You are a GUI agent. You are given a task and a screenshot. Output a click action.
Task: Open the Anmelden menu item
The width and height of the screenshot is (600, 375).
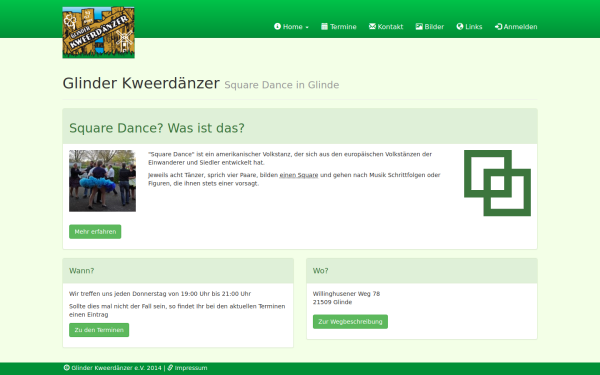[516, 26]
